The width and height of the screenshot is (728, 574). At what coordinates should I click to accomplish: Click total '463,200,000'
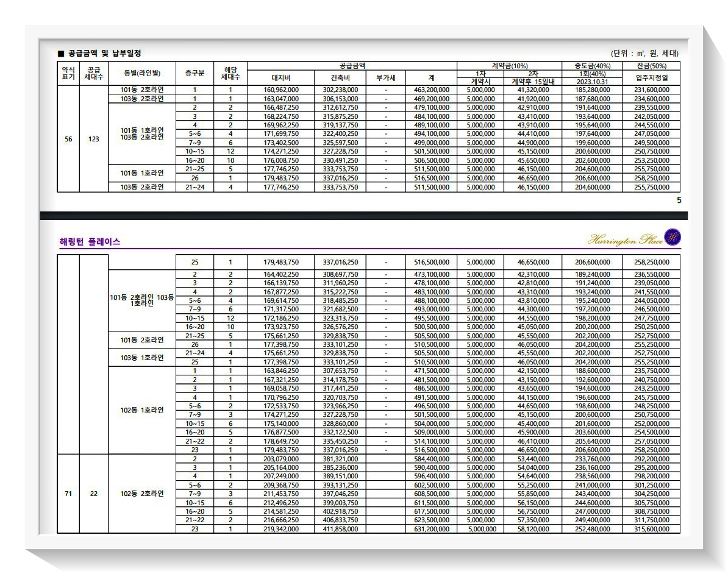coord(431,90)
